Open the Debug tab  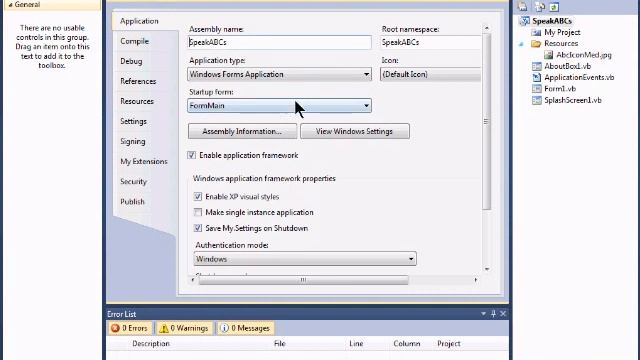click(x=131, y=61)
